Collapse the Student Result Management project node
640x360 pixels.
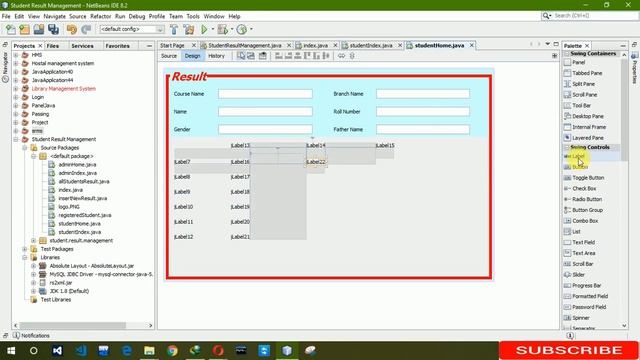[16, 139]
